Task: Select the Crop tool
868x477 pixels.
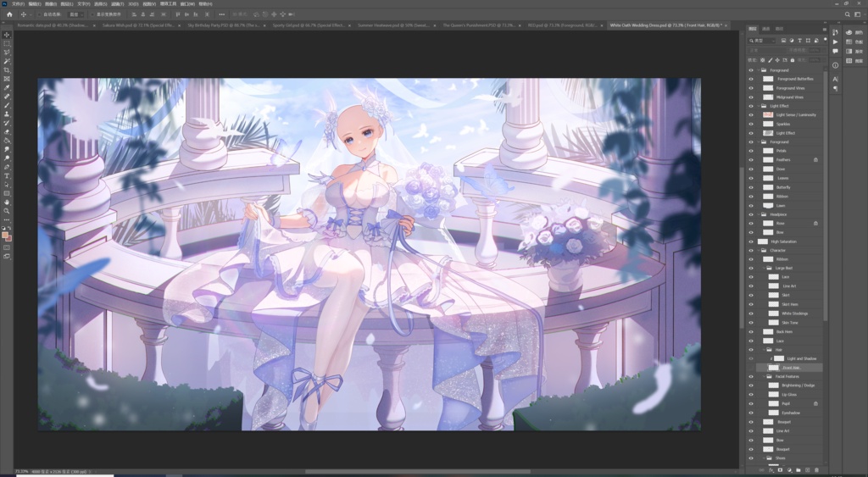Action: tap(7, 70)
